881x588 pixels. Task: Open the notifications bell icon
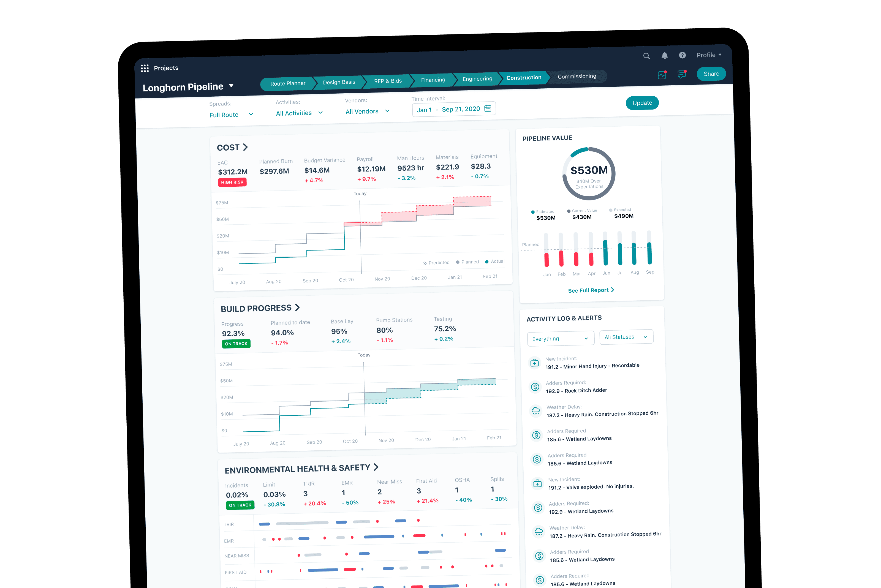[664, 56]
